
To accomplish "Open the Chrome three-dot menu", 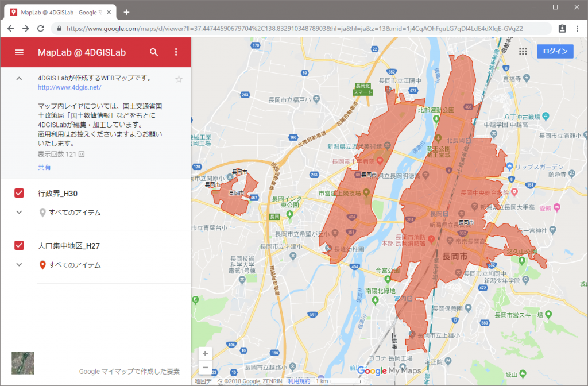I will pyautogui.click(x=578, y=29).
